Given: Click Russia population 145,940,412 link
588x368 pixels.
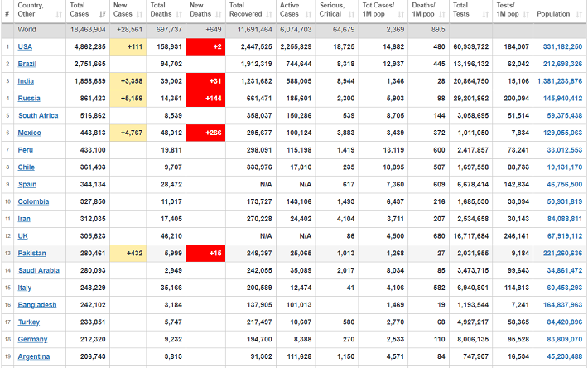Looking at the screenshot, I should [x=562, y=99].
